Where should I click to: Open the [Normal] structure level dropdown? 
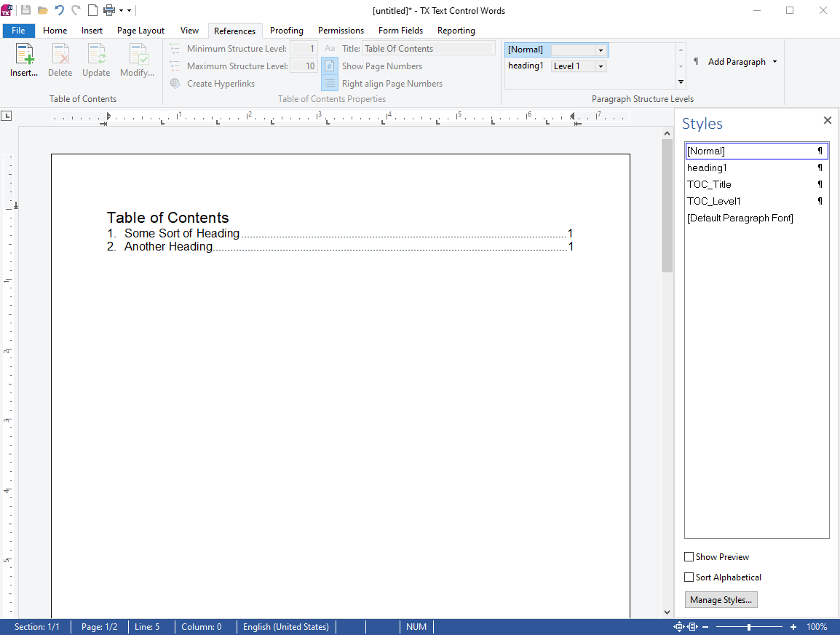tap(601, 50)
